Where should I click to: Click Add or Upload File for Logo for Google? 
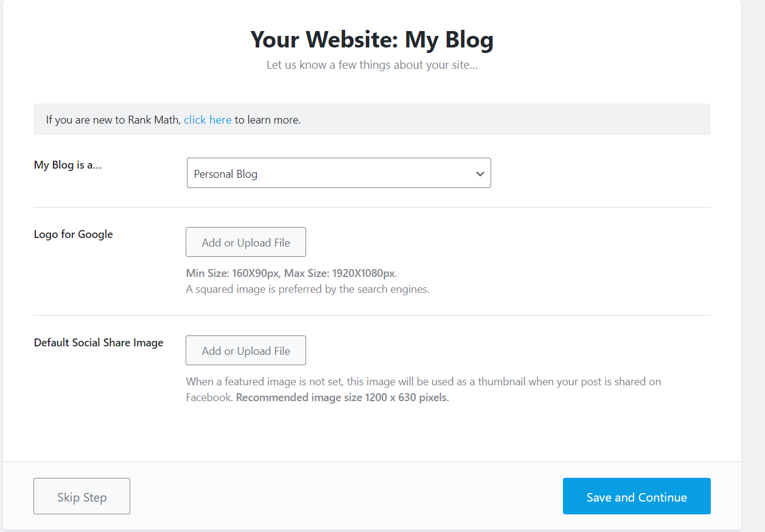coord(246,242)
